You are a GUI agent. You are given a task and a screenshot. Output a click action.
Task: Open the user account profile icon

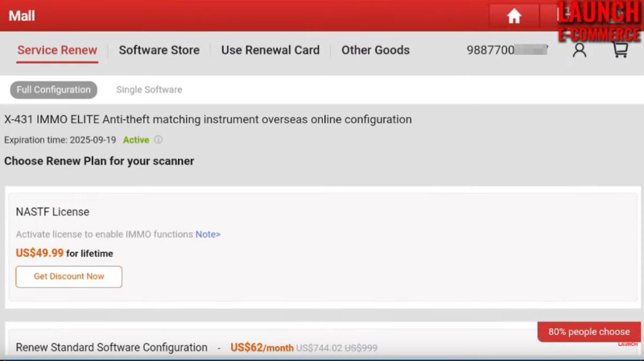pyautogui.click(x=580, y=50)
